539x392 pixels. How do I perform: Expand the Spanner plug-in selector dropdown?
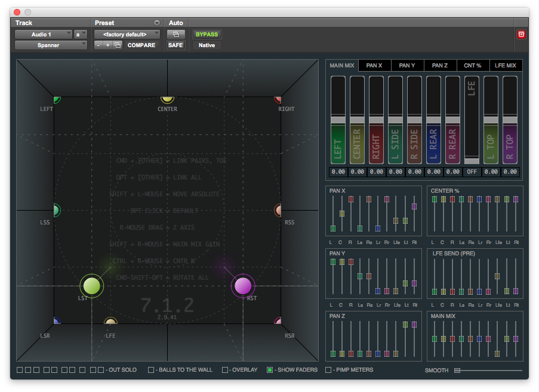pos(50,45)
